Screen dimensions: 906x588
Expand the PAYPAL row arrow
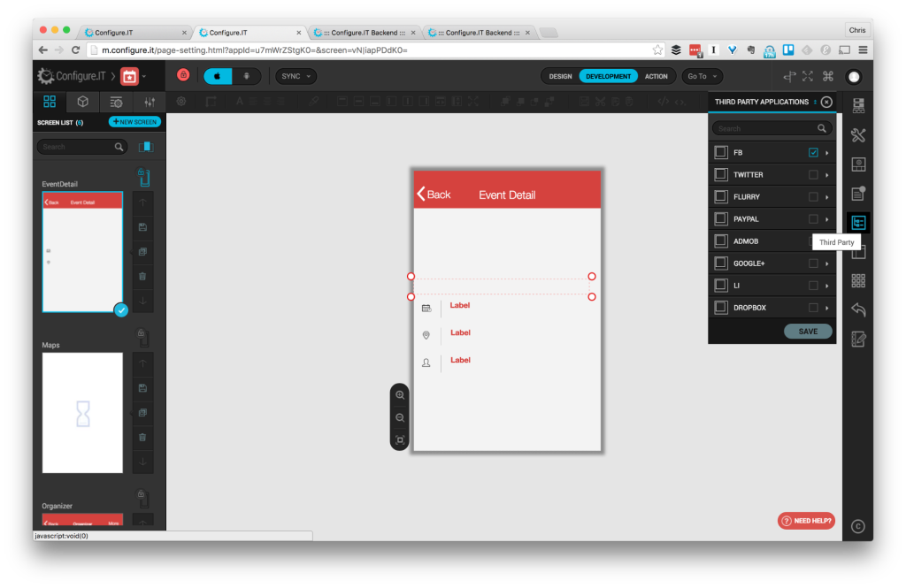tap(827, 219)
